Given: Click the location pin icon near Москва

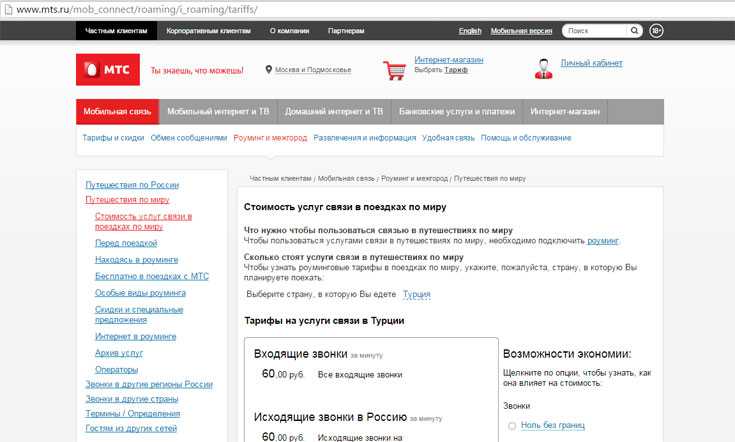Looking at the screenshot, I should point(268,70).
